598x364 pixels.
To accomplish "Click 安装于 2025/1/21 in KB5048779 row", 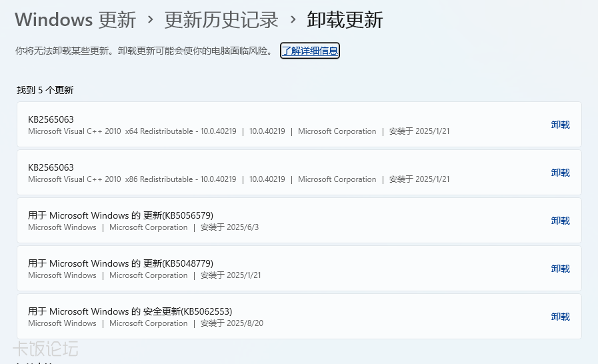I will pos(231,275).
